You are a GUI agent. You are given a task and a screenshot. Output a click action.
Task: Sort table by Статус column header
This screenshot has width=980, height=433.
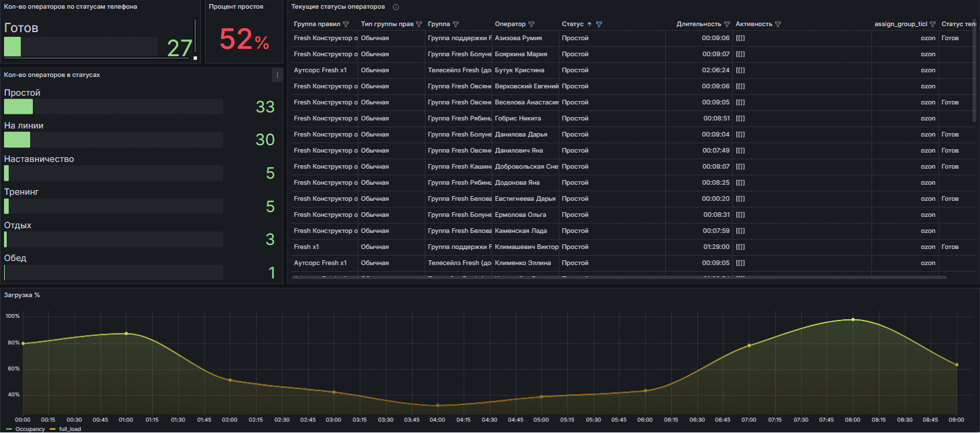coord(573,24)
